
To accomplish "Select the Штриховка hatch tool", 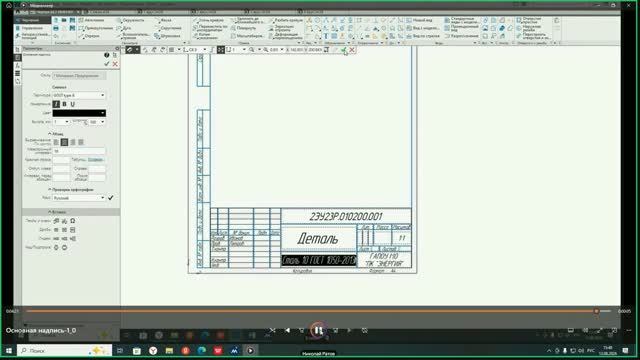I will click(167, 36).
